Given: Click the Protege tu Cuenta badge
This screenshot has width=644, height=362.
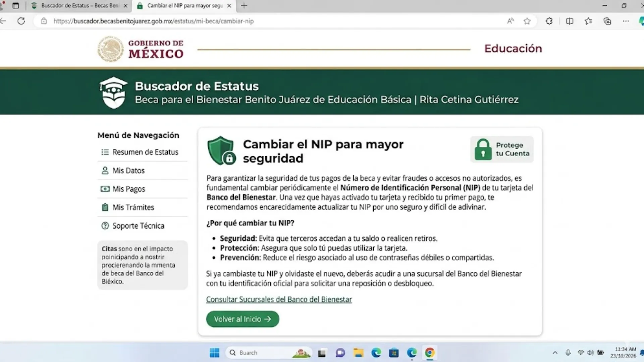Looking at the screenshot, I should [502, 149].
